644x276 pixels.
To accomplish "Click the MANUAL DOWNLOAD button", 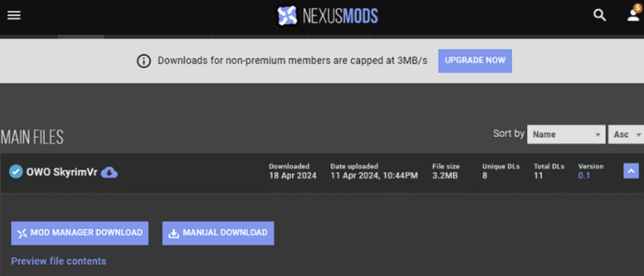I will click(218, 233).
